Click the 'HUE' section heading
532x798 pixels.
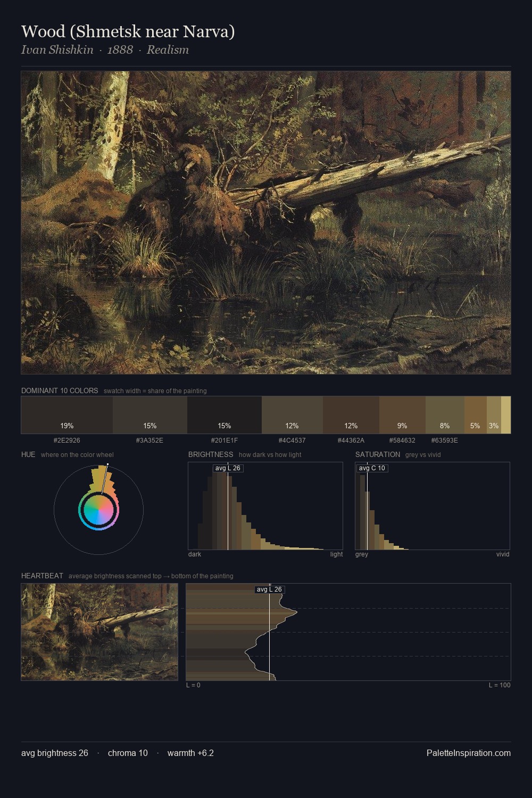[28, 454]
